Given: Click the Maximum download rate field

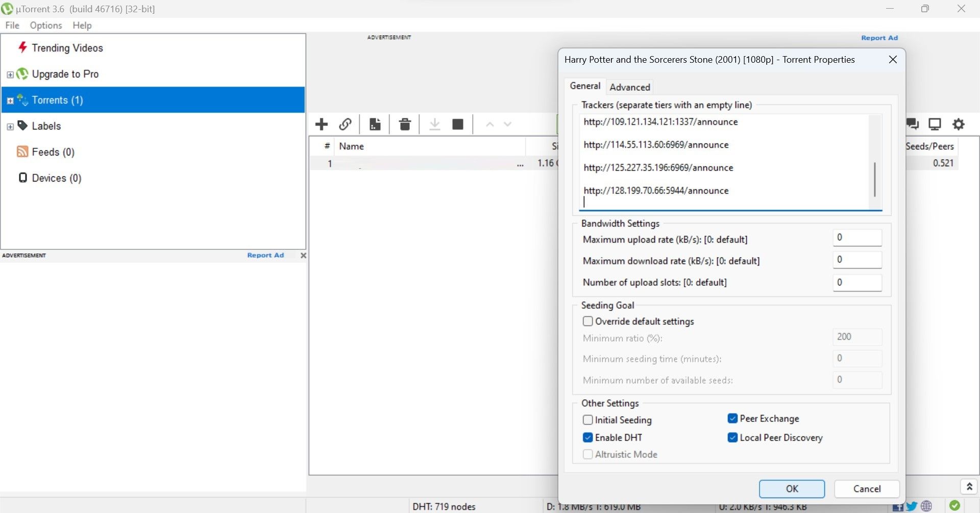Looking at the screenshot, I should (857, 260).
